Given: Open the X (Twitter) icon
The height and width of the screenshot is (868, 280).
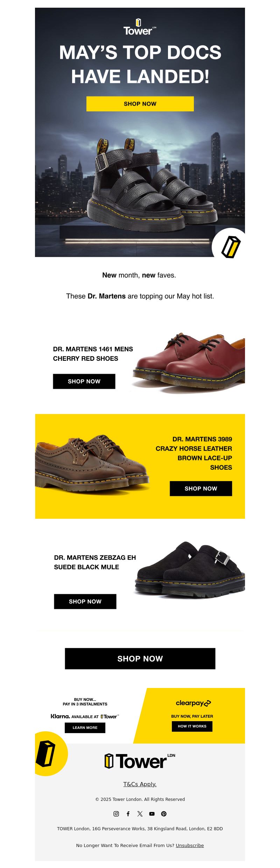Looking at the screenshot, I should tap(140, 814).
